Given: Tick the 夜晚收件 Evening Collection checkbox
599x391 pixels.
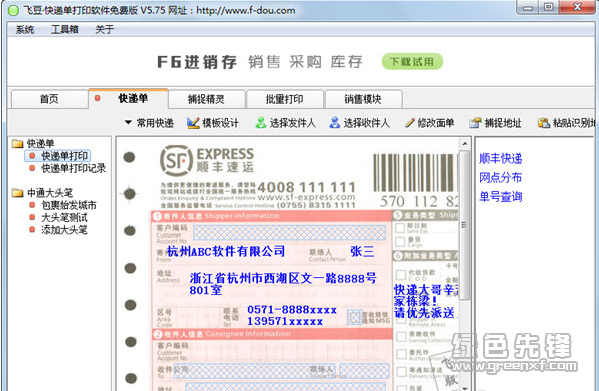Looking at the screenshot, I should 401,336.
